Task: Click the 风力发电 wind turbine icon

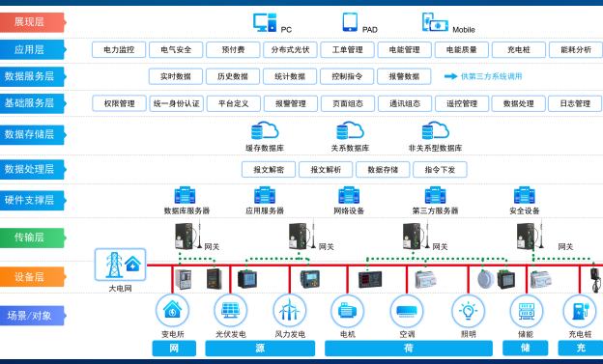Action: coord(289,311)
